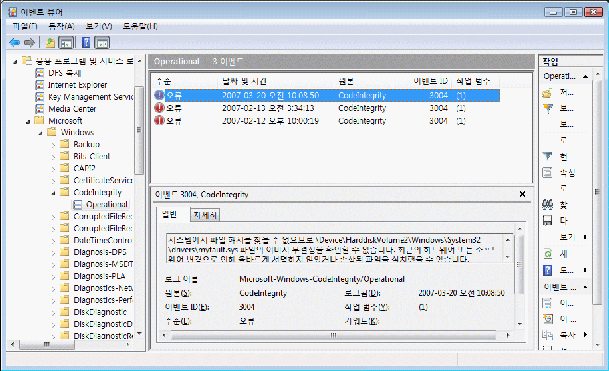
Task: Sort by the 원본 column header
Action: (346, 81)
